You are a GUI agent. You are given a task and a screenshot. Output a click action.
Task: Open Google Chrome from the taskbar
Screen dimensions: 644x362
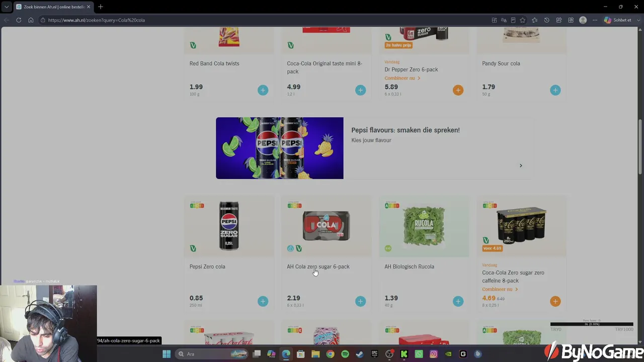click(x=330, y=354)
